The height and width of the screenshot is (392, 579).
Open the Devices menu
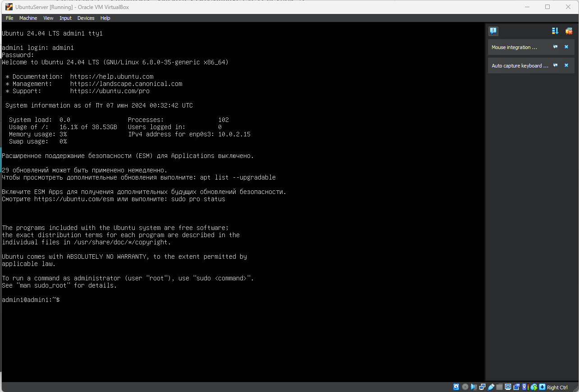click(86, 18)
